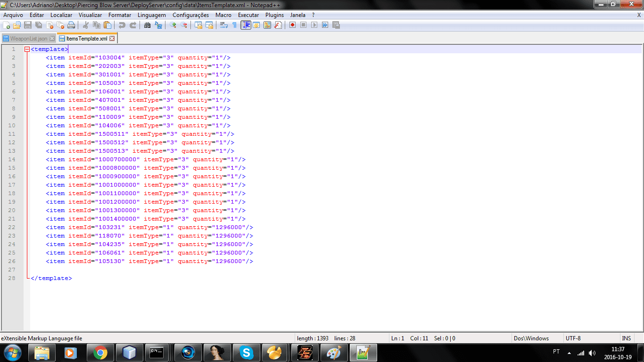
Task: Click the New file toolbar icon
Action: point(7,25)
